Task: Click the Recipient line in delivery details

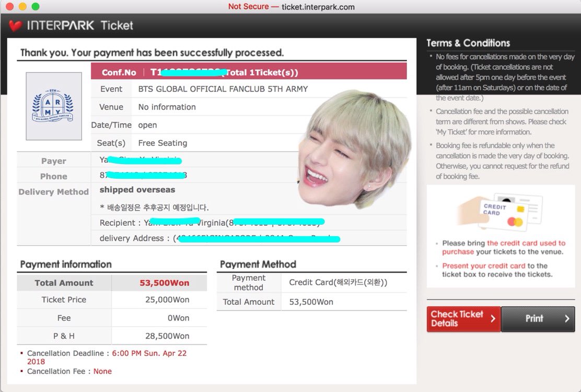Action: (212, 222)
